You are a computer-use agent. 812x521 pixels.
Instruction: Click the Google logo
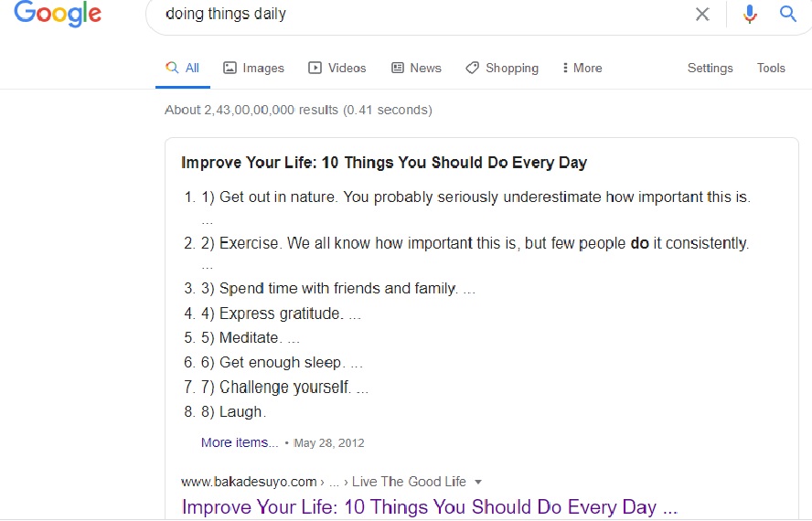(58, 13)
